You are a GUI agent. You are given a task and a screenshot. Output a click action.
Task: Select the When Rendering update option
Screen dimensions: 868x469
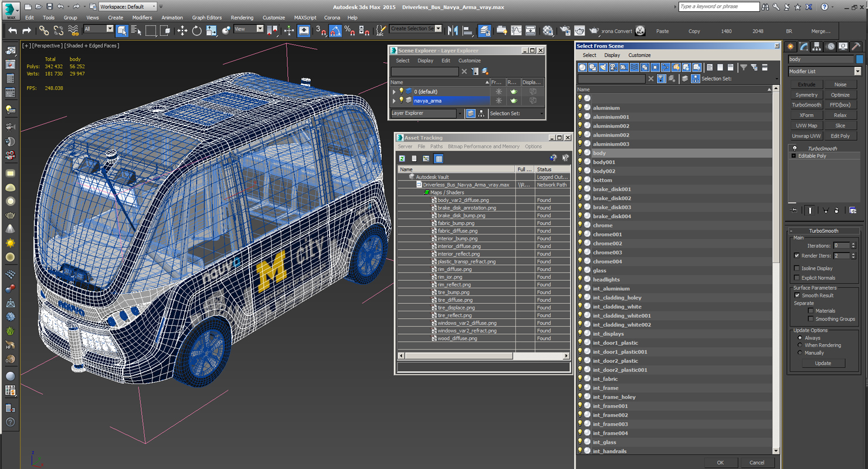[x=800, y=345]
